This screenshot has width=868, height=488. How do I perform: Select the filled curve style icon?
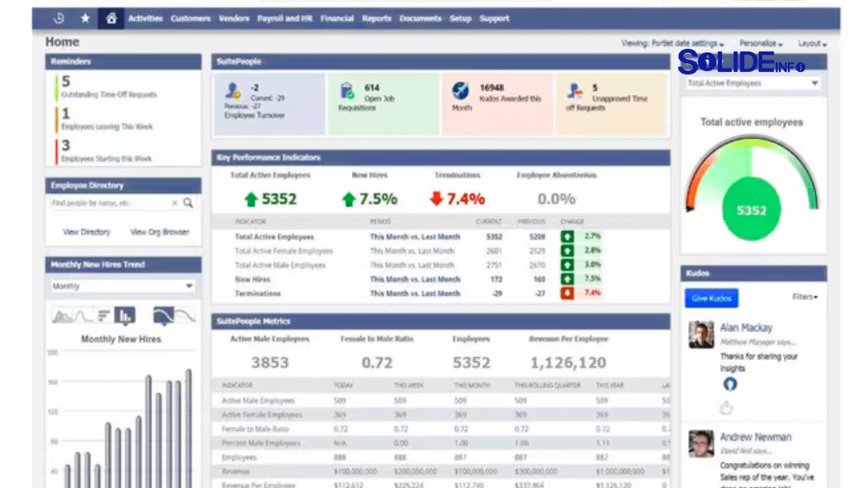(163, 315)
